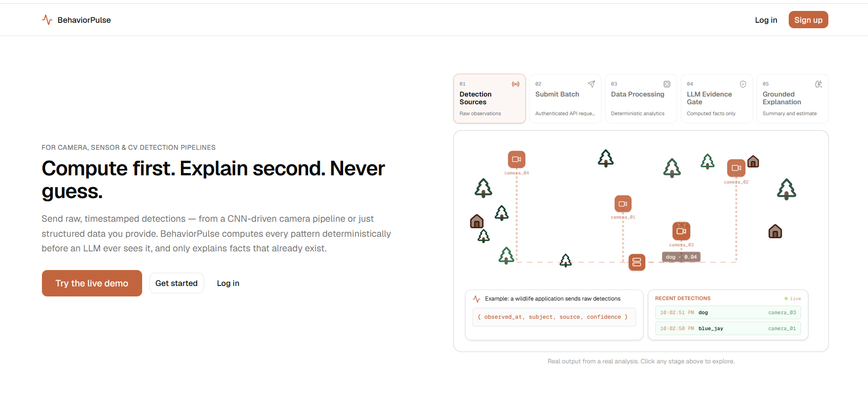Click the pulse icon in the Example card
Image resolution: width=868 pixels, height=403 pixels.
click(477, 299)
